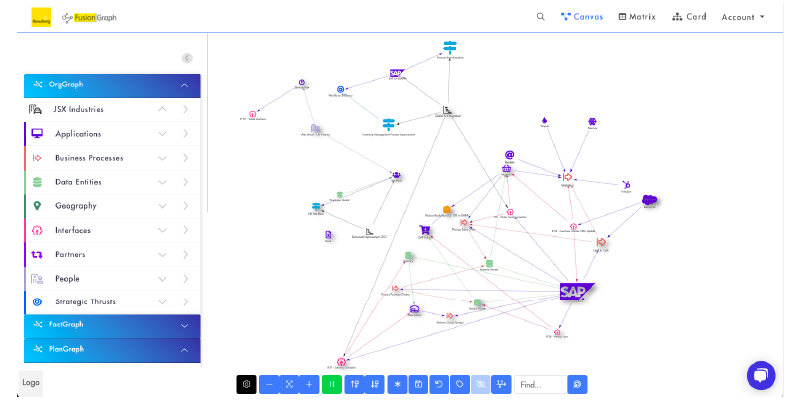
Task: Switch to Matrix view
Action: (637, 16)
